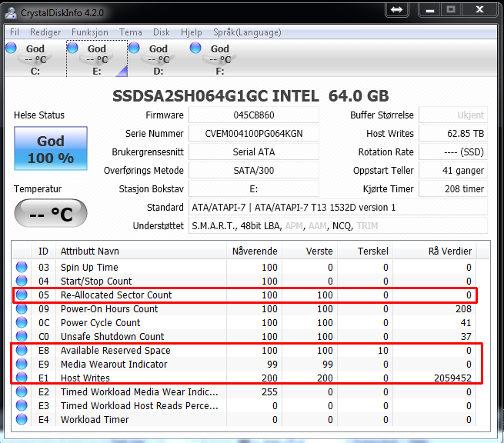The width and height of the screenshot is (504, 443).
Task: Click the SATA/300 transfer mode field
Action: (x=254, y=170)
